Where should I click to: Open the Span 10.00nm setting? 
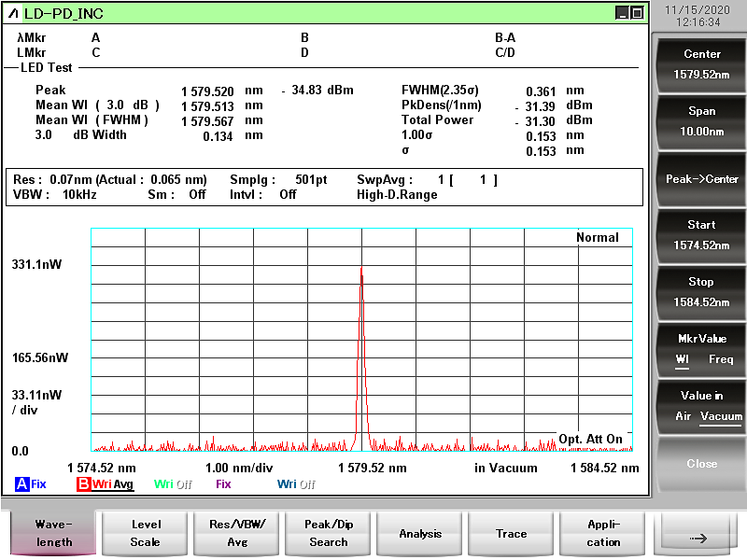pos(701,121)
